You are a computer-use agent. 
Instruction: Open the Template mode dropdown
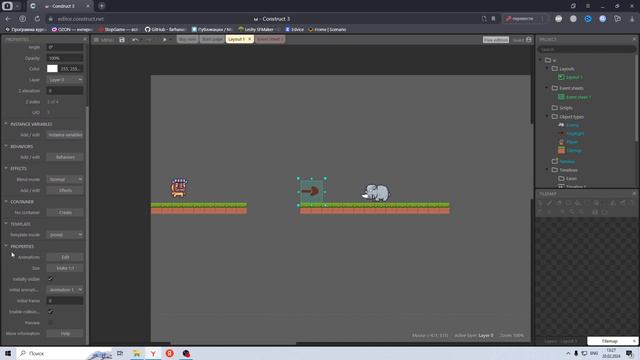(65, 235)
